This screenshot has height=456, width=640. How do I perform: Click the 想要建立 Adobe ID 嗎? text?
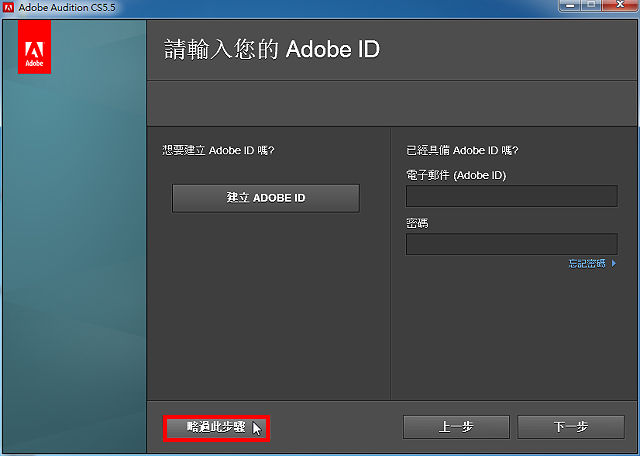218,150
